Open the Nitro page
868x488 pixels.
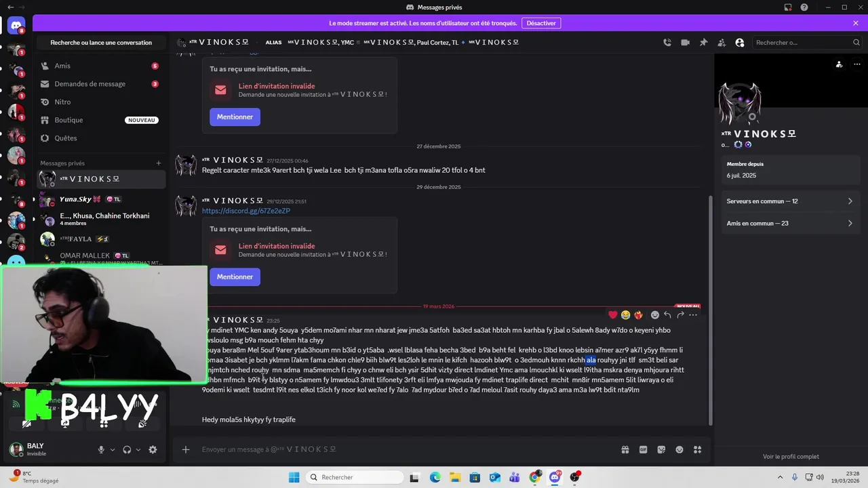[x=101, y=102]
